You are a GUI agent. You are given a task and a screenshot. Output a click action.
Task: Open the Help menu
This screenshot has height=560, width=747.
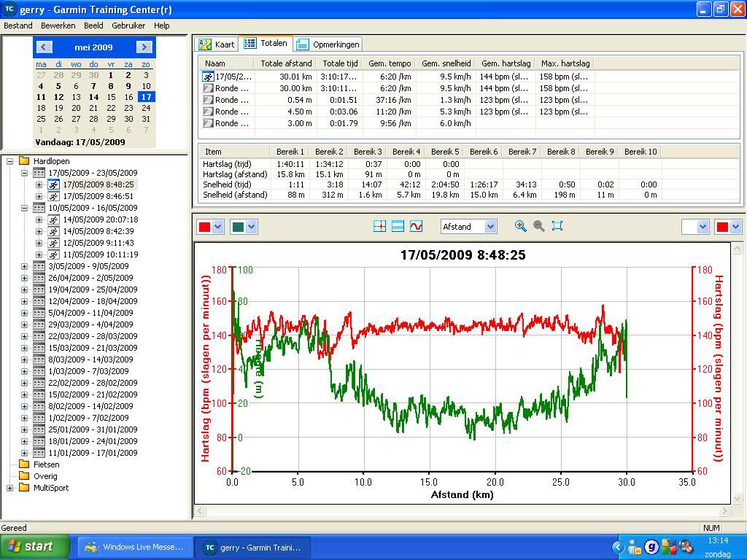coord(161,26)
